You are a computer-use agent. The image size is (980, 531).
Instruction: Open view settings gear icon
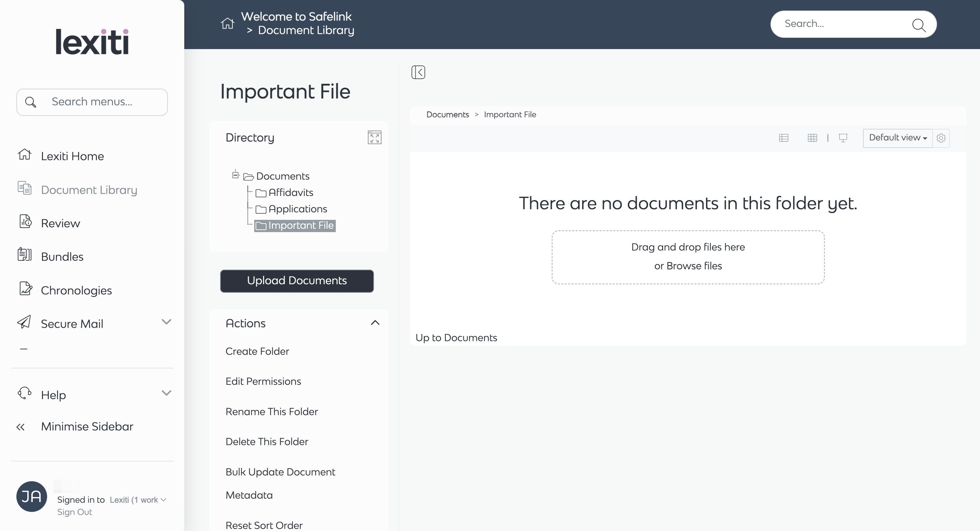(x=941, y=138)
